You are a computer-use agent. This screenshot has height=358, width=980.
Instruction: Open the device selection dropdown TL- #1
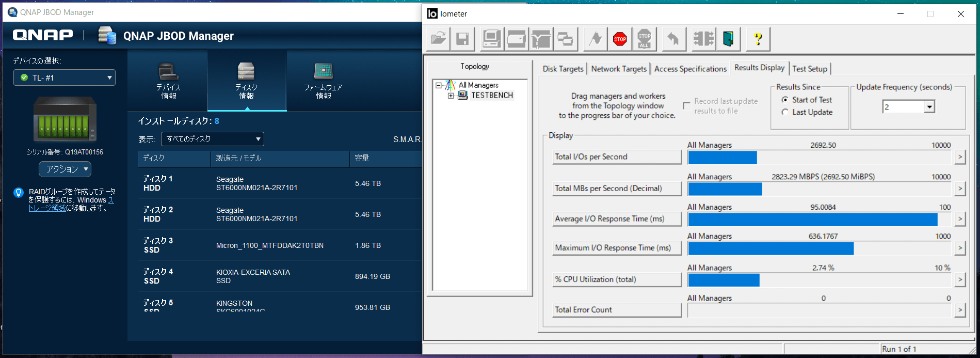point(65,77)
